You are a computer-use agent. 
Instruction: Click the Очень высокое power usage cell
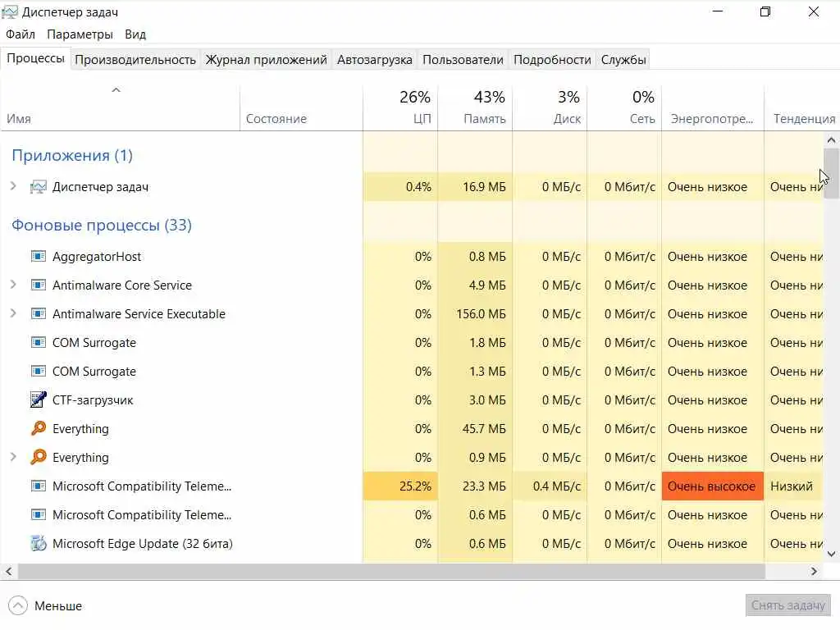(x=713, y=486)
